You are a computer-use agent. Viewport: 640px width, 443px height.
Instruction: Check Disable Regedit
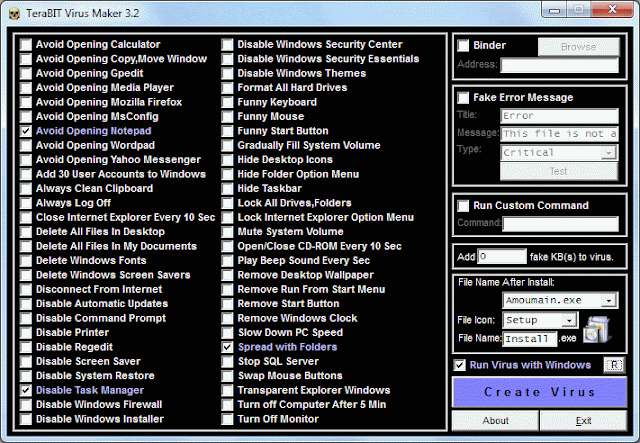pos(26,347)
